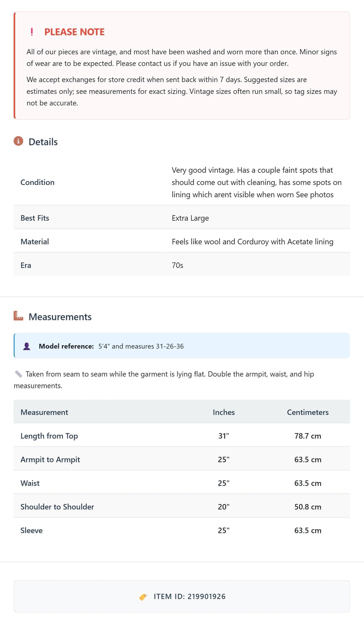Click the Details section heading
Image resolution: width=364 pixels, height=624 pixels.
pyautogui.click(x=43, y=142)
